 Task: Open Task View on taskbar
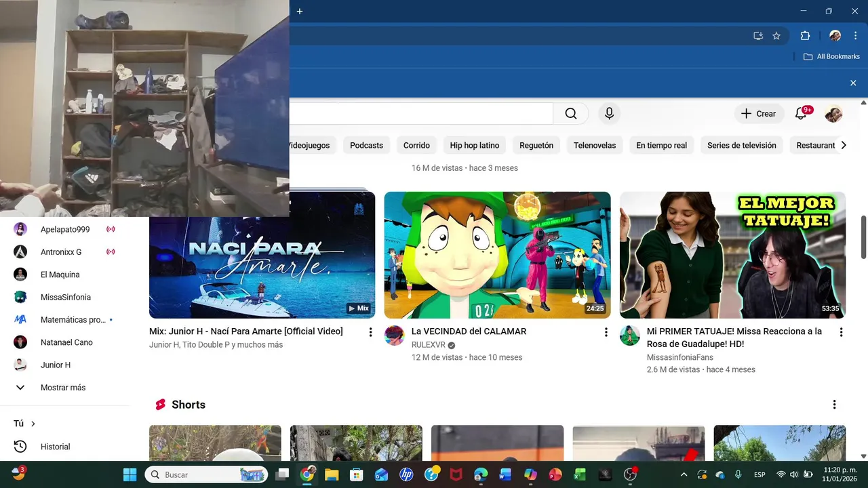(x=283, y=474)
